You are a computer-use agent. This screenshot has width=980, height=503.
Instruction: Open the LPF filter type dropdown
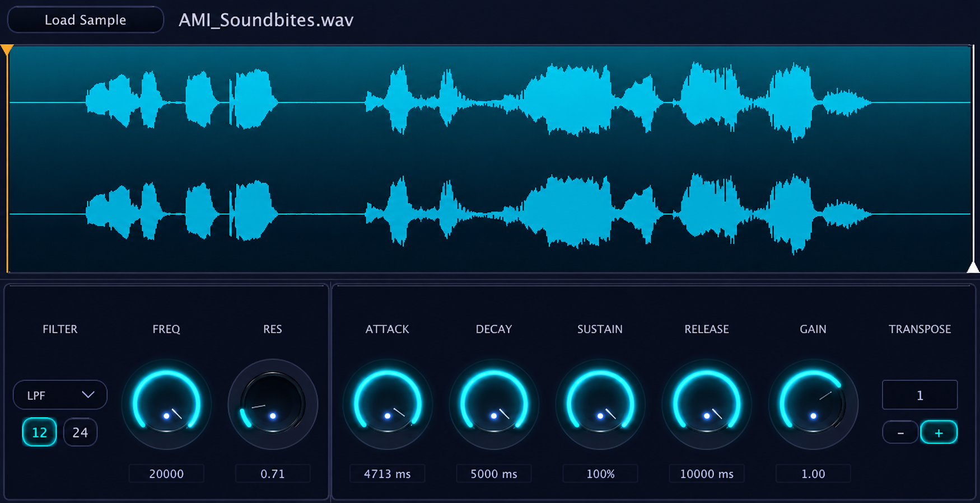(60, 395)
